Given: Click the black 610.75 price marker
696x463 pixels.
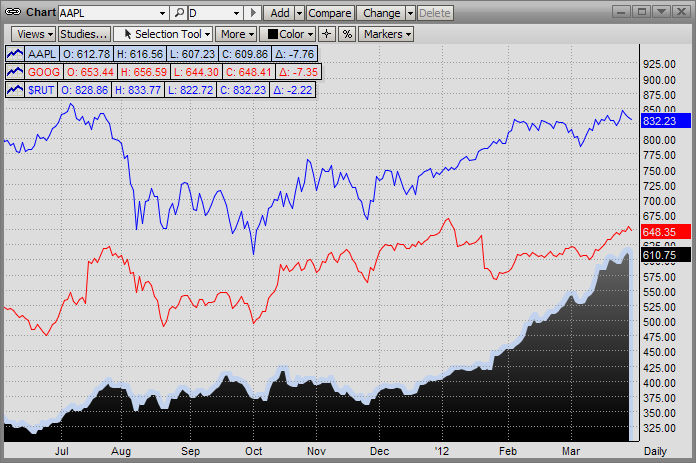Looking at the screenshot, I should 666,255.
